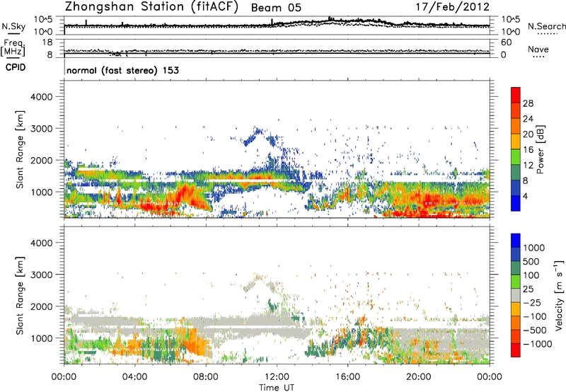Click the '-1000' value on Velocity scale
Screen dimensions: 566x392
[538, 344]
